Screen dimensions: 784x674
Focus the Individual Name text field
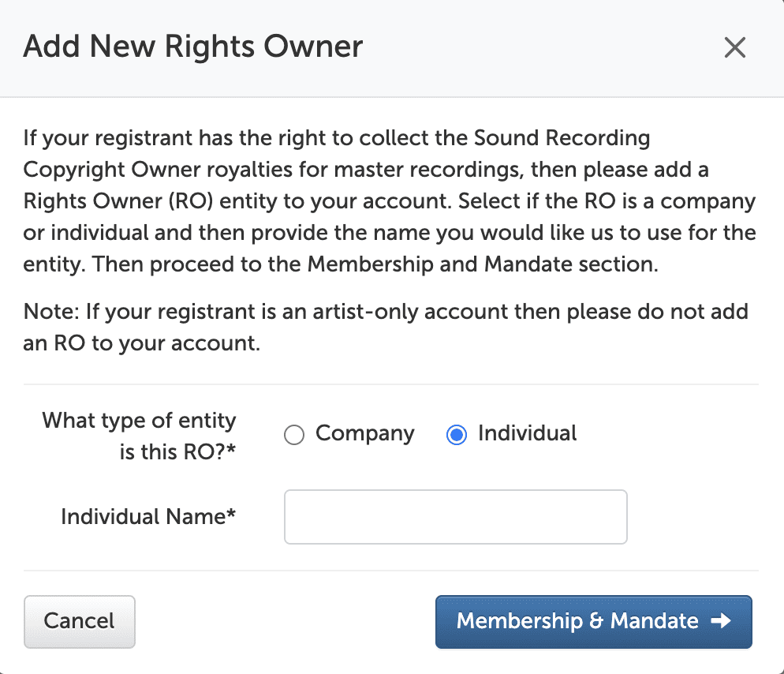click(455, 517)
